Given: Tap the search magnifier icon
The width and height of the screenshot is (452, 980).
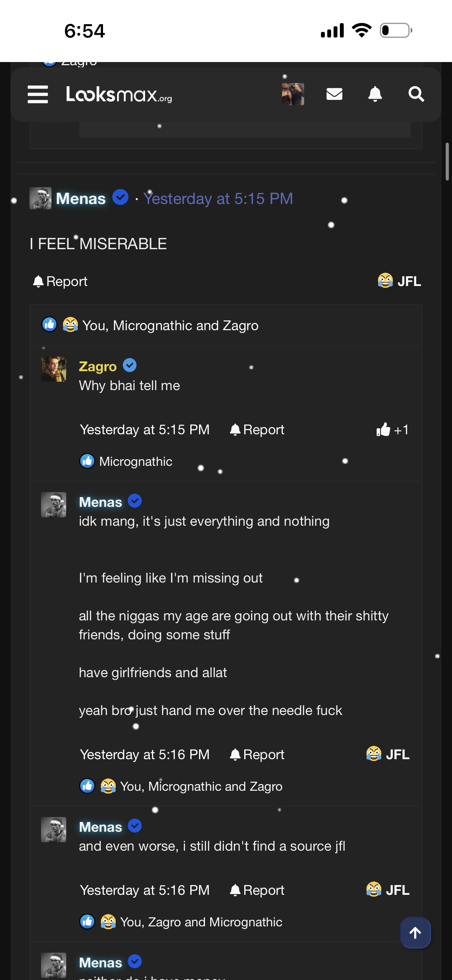Looking at the screenshot, I should click(416, 94).
